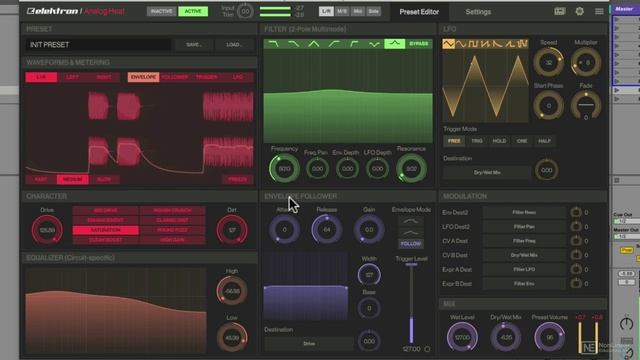Select the L/R metering mode tab

tap(326, 11)
